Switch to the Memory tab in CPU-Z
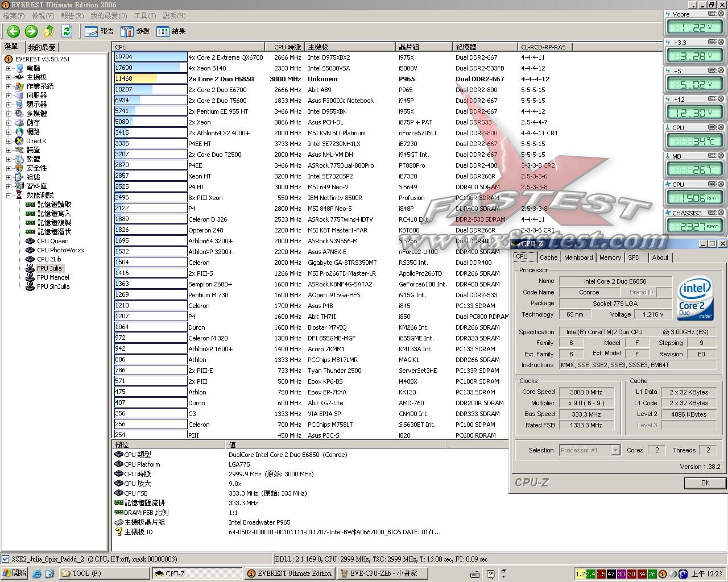The image size is (728, 582). 610,257
